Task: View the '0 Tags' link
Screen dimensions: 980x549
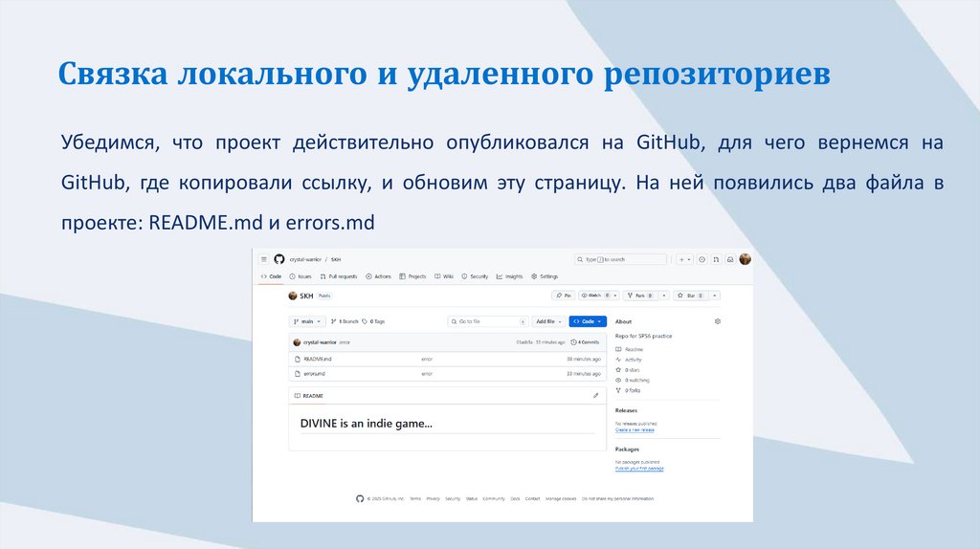Action: [x=373, y=321]
